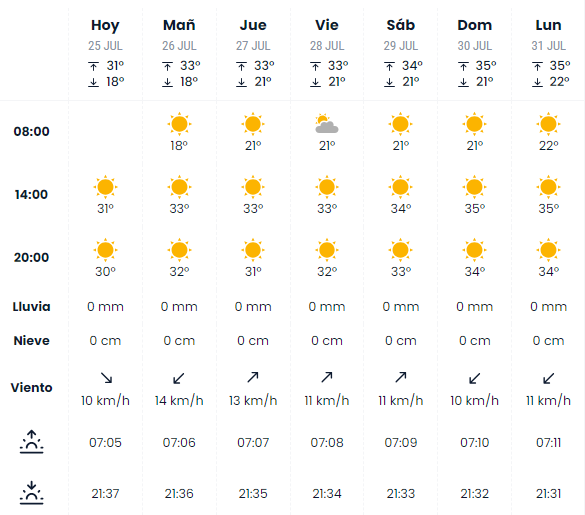This screenshot has height=515, width=585.
Task: Select the Sáb day column header
Action: click(x=401, y=25)
